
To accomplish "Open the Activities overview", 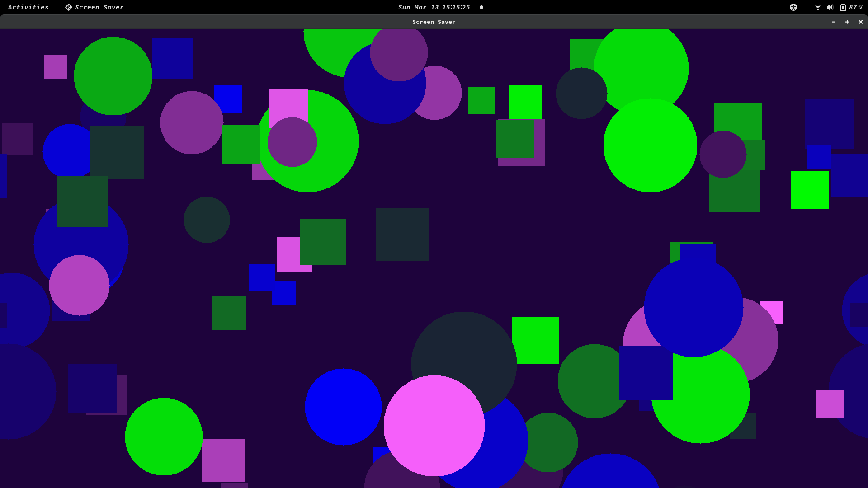I will pyautogui.click(x=28, y=7).
